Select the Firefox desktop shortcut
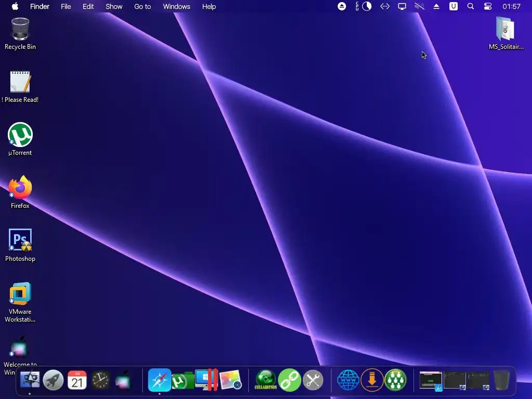Image resolution: width=532 pixels, height=399 pixels. [x=20, y=192]
